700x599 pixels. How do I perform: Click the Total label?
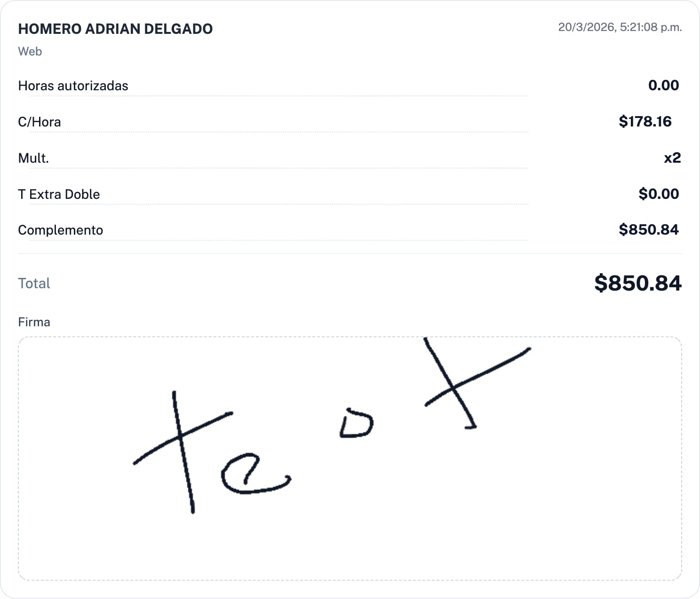click(x=34, y=283)
